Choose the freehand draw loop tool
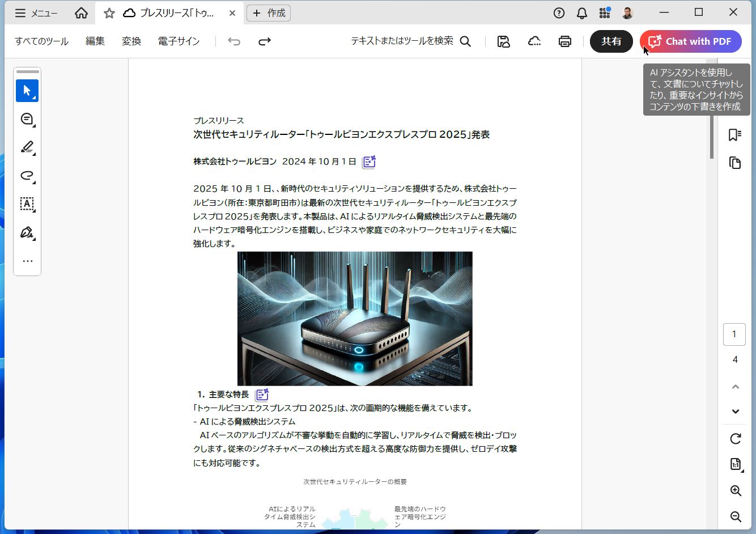Screen dimensions: 756x534 27,176
